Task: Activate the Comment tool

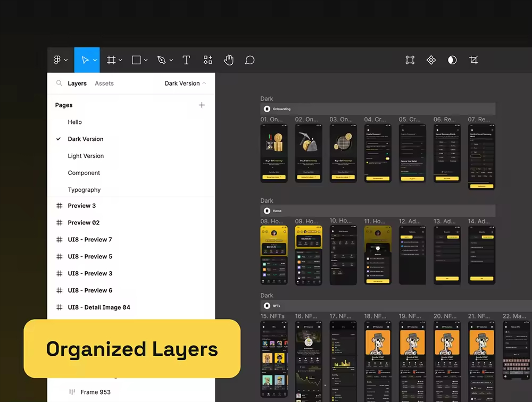Action: coord(250,60)
